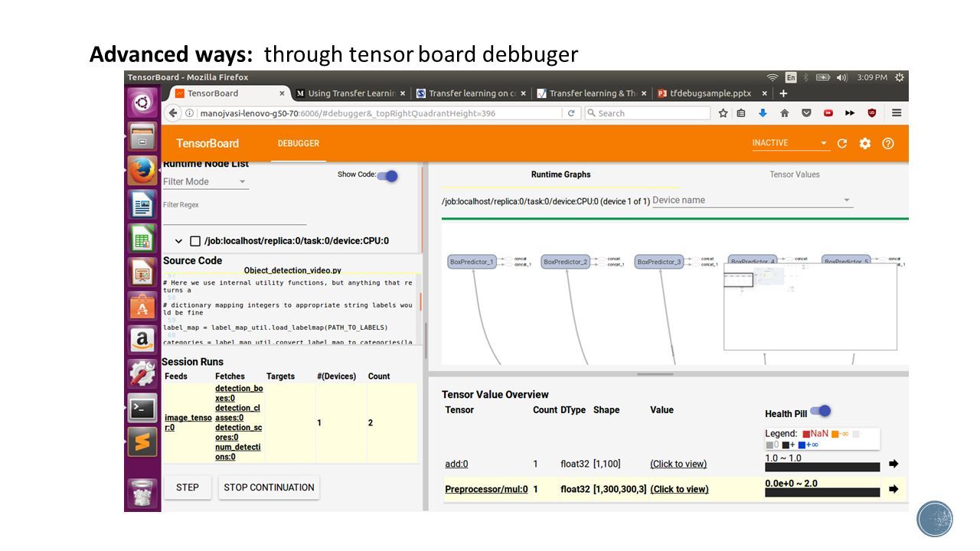Open TensorBoard settings gear

point(865,143)
